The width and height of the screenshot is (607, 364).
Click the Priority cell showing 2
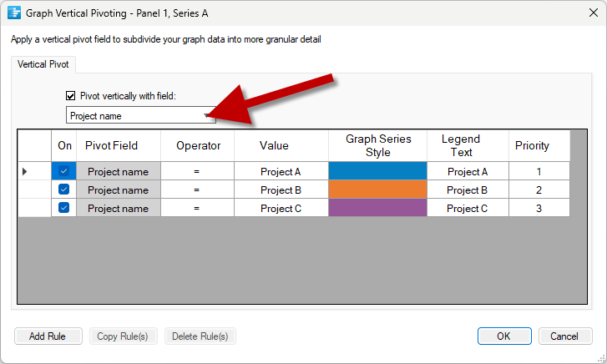tap(539, 190)
